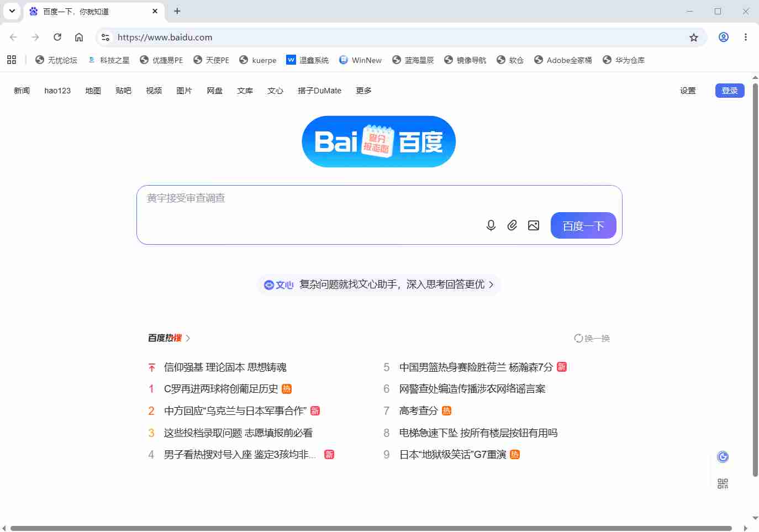Open the image search camera icon
This screenshot has width=759, height=532.
tap(534, 225)
